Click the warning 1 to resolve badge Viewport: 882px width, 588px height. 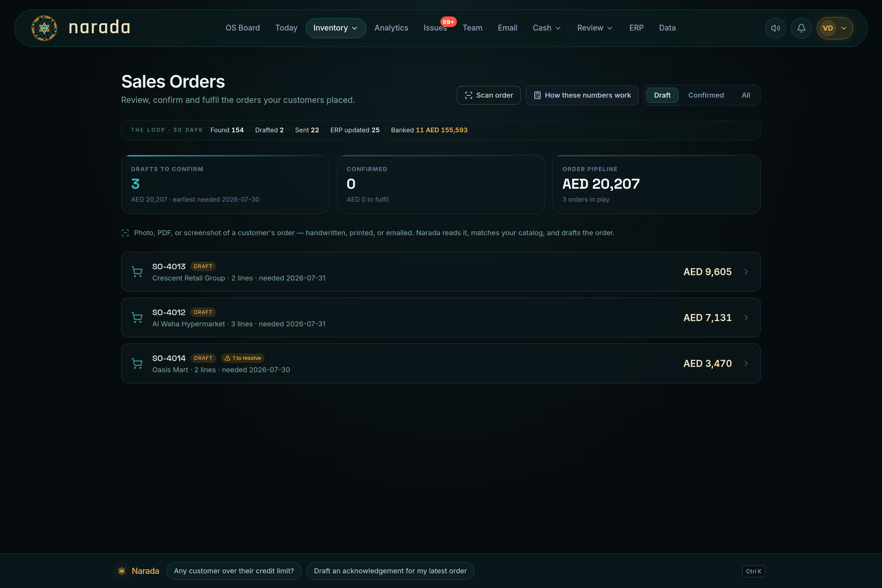(243, 358)
